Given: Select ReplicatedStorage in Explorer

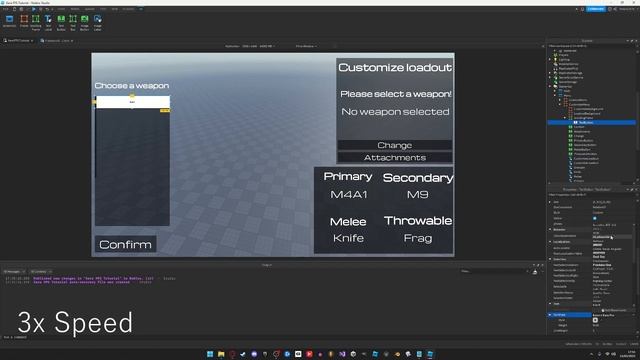Looking at the screenshot, I should click(570, 73).
